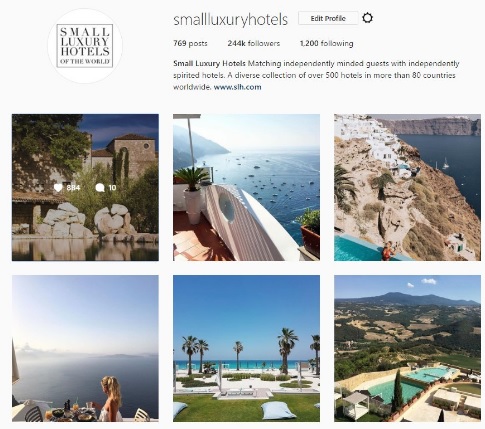Open the coastal bay with boats photo

[246, 188]
